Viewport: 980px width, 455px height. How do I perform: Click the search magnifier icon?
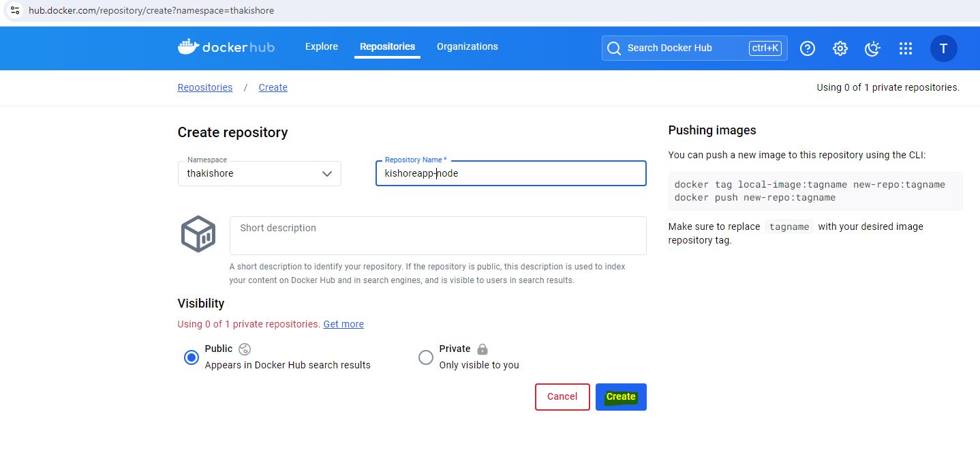[x=614, y=48]
